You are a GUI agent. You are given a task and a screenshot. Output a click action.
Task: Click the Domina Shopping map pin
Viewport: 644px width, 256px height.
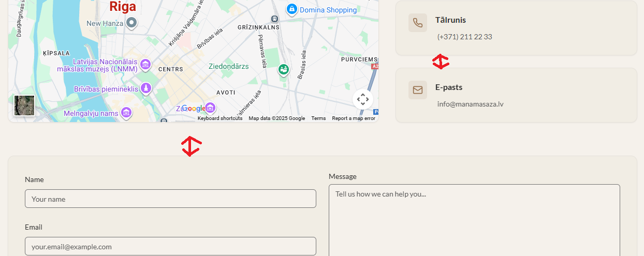292,9
